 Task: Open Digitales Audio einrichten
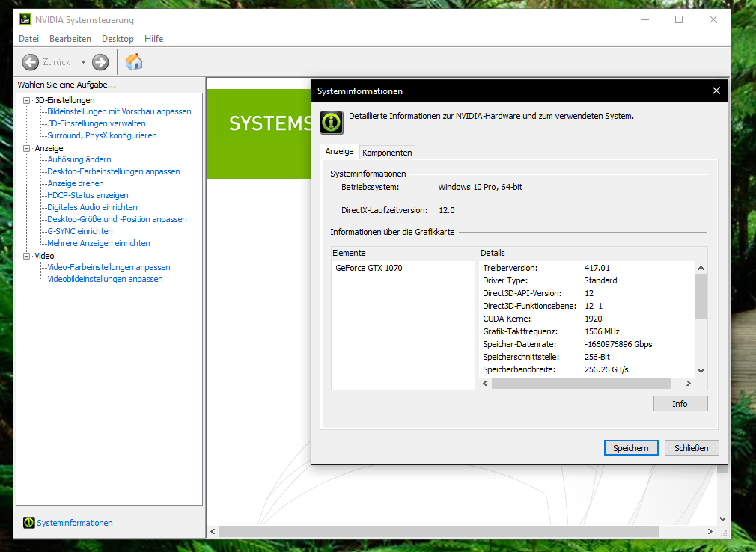tap(93, 208)
